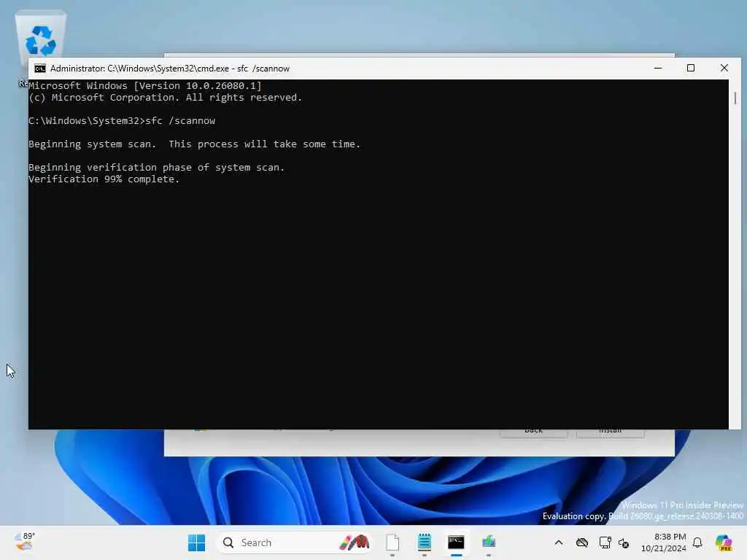The image size is (747, 560).
Task: Show hidden system tray icons
Action: (x=559, y=542)
